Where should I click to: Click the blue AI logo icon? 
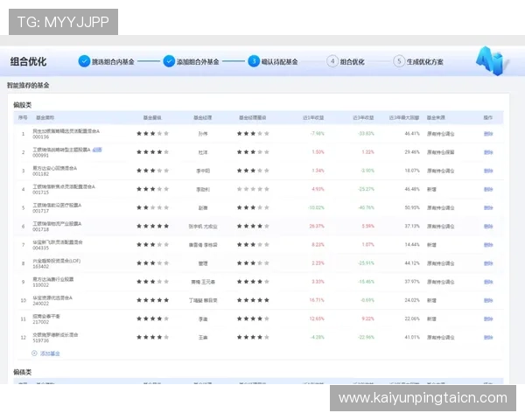(x=492, y=61)
